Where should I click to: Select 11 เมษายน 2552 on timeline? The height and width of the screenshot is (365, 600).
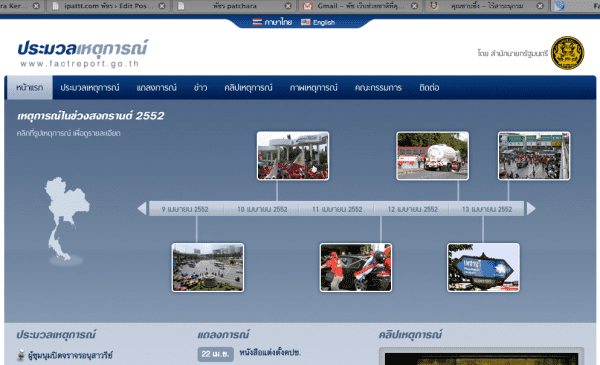point(337,209)
